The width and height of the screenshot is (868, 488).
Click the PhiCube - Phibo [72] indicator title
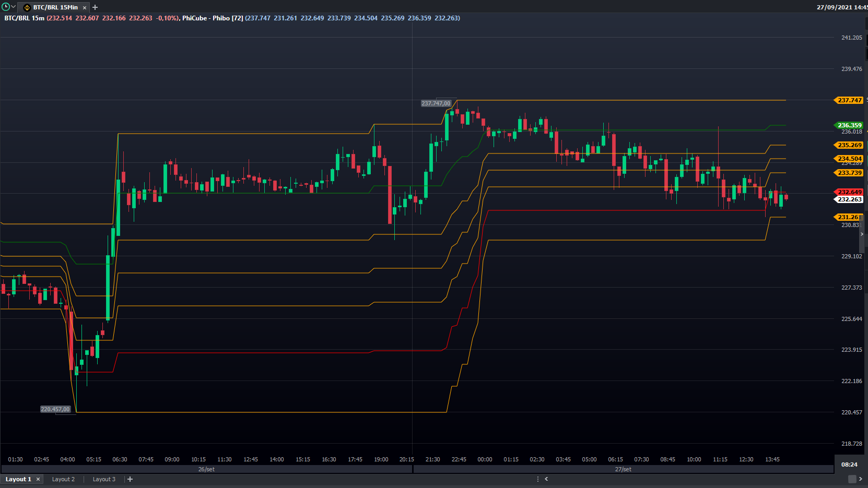click(213, 18)
